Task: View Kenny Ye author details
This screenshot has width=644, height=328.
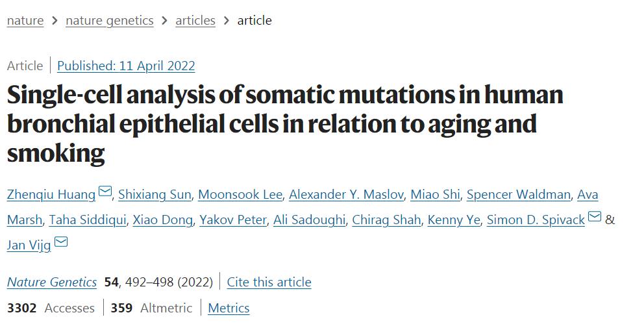Action: pyautogui.click(x=454, y=220)
